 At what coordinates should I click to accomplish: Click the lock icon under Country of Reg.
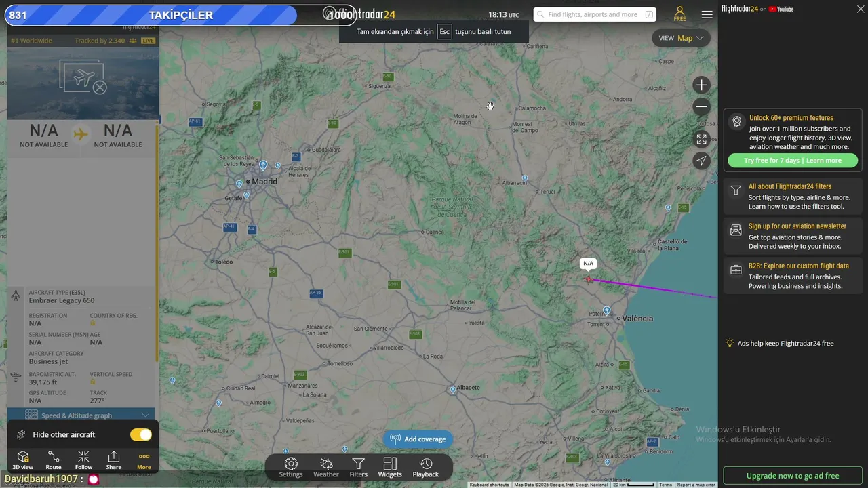point(93,323)
